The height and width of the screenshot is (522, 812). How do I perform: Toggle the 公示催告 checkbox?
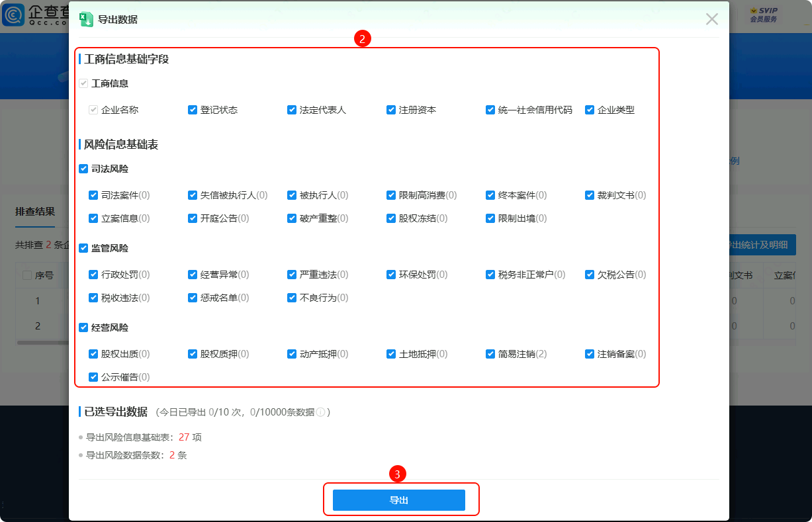[x=93, y=377]
